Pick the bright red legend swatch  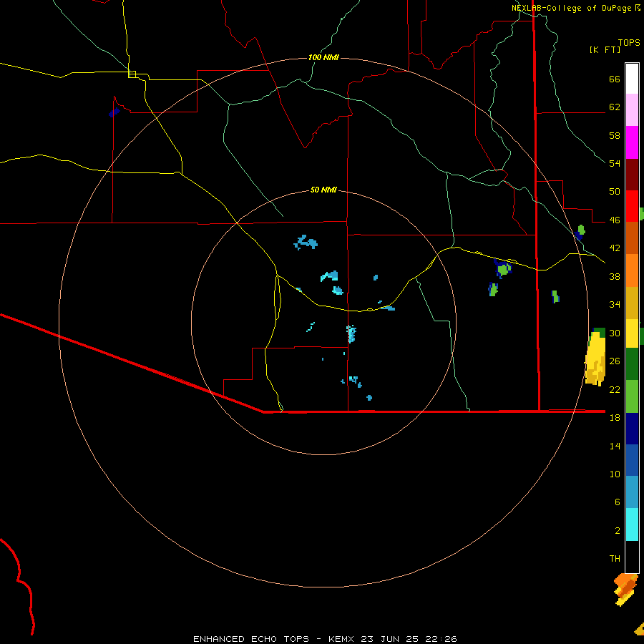632,206
